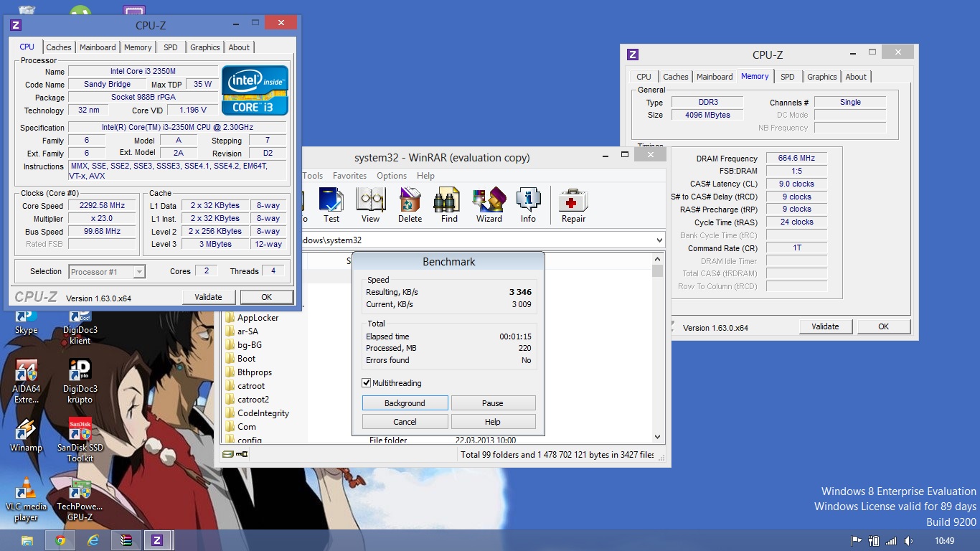
Task: Switch to CPU tab in right CPU-Z window
Action: coord(644,77)
